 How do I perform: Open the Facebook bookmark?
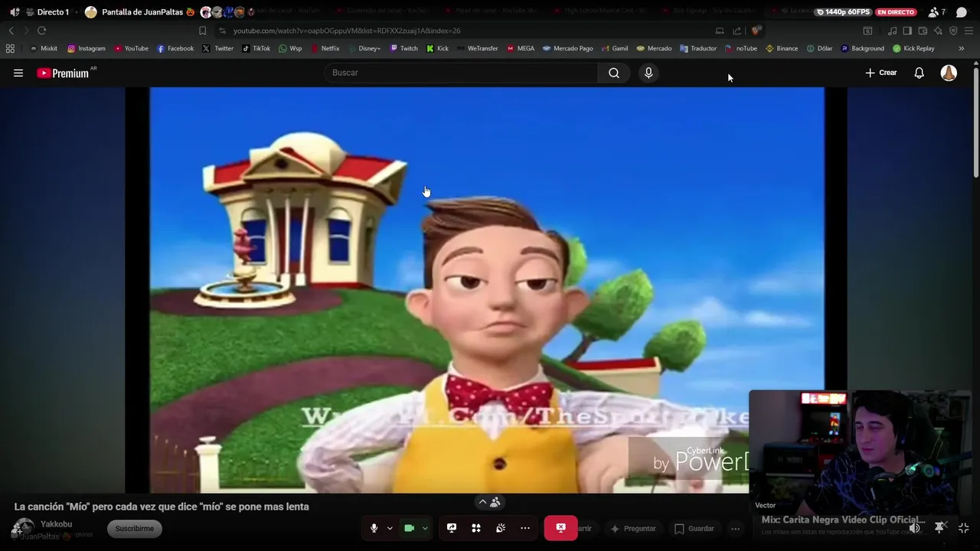tap(175, 48)
